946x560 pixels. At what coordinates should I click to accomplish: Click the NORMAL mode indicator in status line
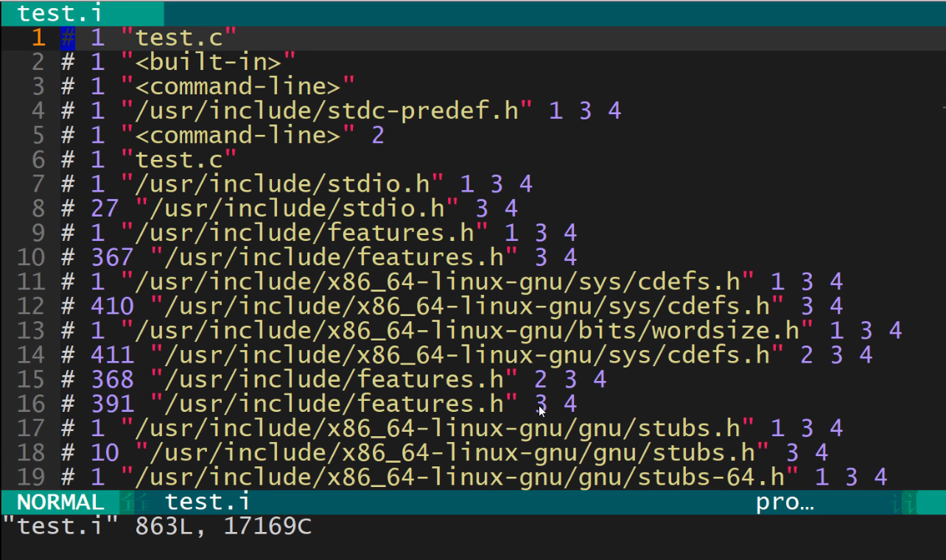click(x=61, y=503)
